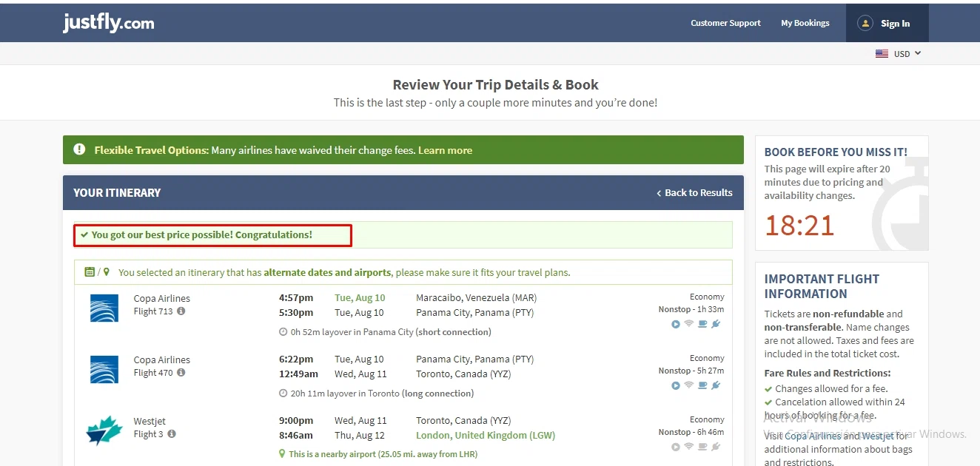Click the US flag currency icon
The width and height of the screenshot is (980, 466).
(x=882, y=54)
